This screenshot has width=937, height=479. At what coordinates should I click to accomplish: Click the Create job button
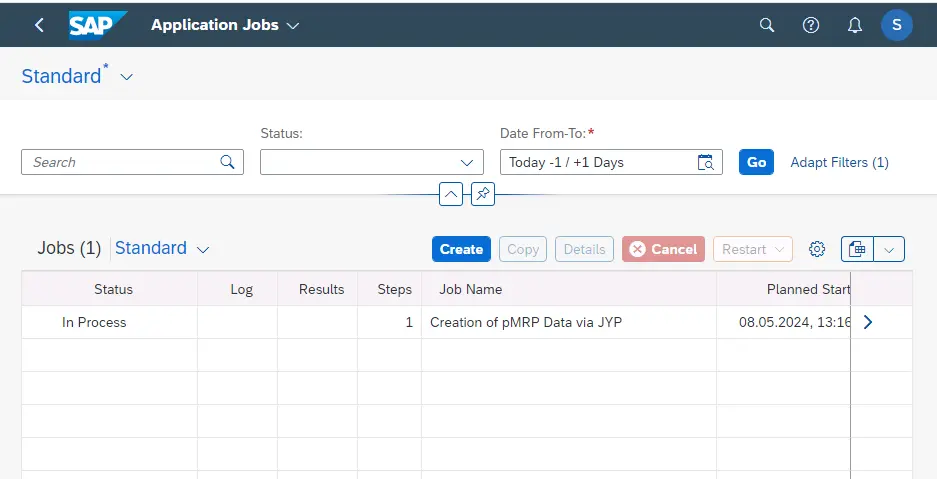point(461,249)
